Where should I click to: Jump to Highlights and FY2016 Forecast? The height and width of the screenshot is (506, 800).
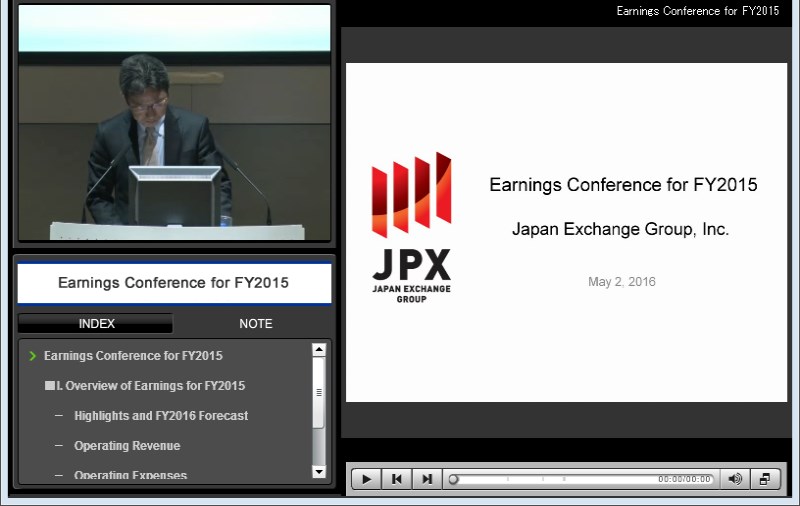[x=161, y=416]
